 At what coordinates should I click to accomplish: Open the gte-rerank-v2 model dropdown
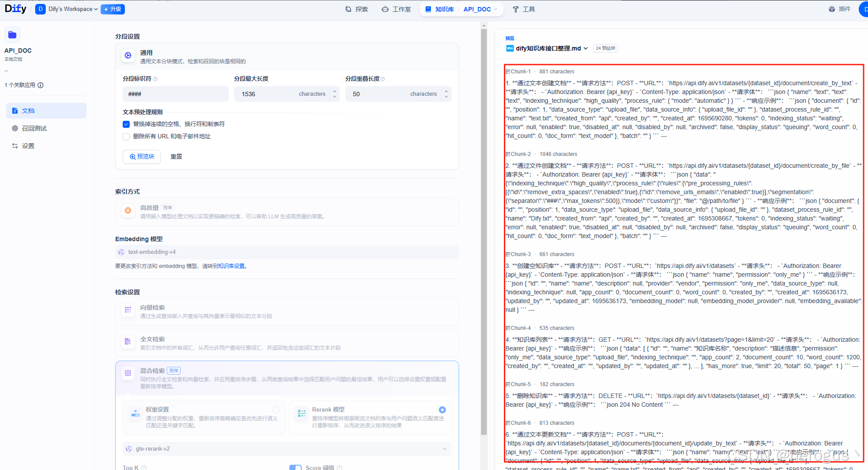(287, 449)
